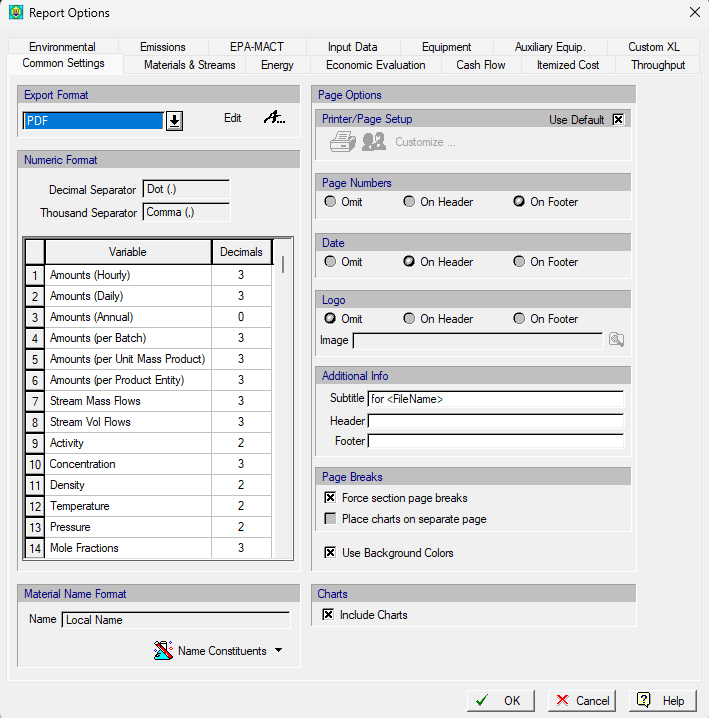This screenshot has width=709, height=718.
Task: Switch to Materials & Streams tab
Action: point(190,65)
